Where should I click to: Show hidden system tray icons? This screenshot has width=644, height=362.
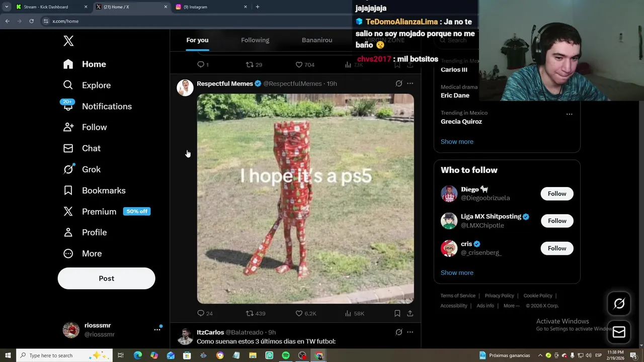point(540,355)
